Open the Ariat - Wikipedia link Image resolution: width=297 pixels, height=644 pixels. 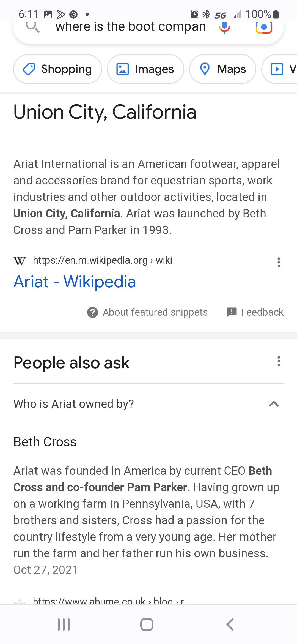75,282
